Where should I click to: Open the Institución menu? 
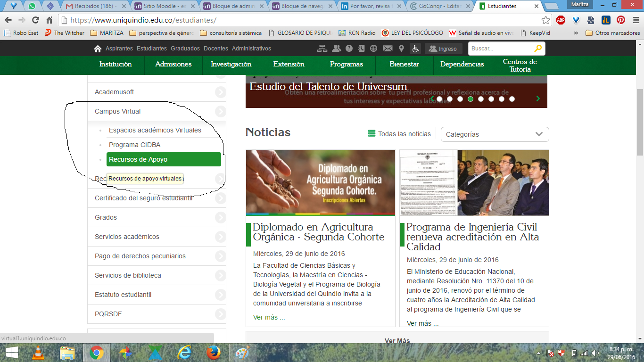point(116,64)
